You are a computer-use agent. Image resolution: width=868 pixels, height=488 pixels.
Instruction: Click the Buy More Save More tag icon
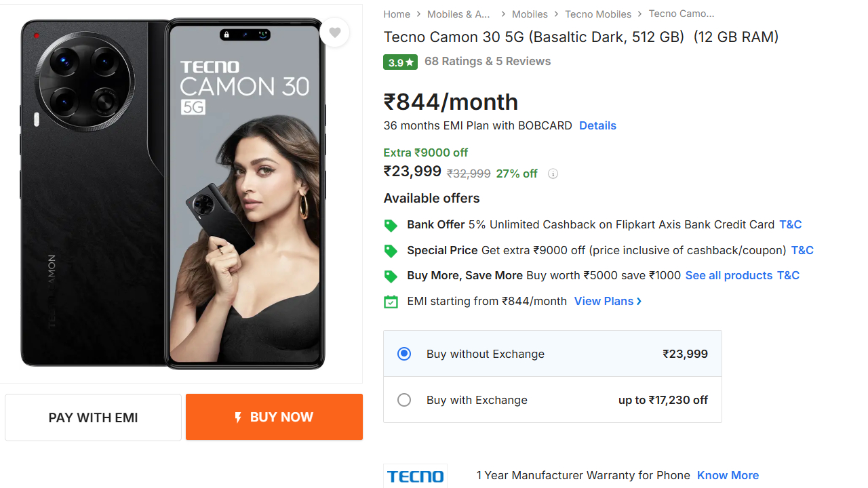point(391,275)
